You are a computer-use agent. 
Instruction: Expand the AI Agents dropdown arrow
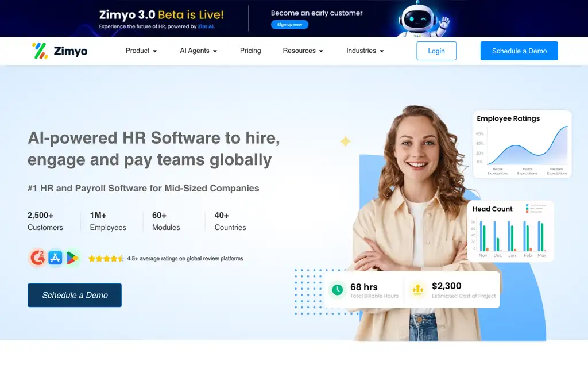point(215,51)
